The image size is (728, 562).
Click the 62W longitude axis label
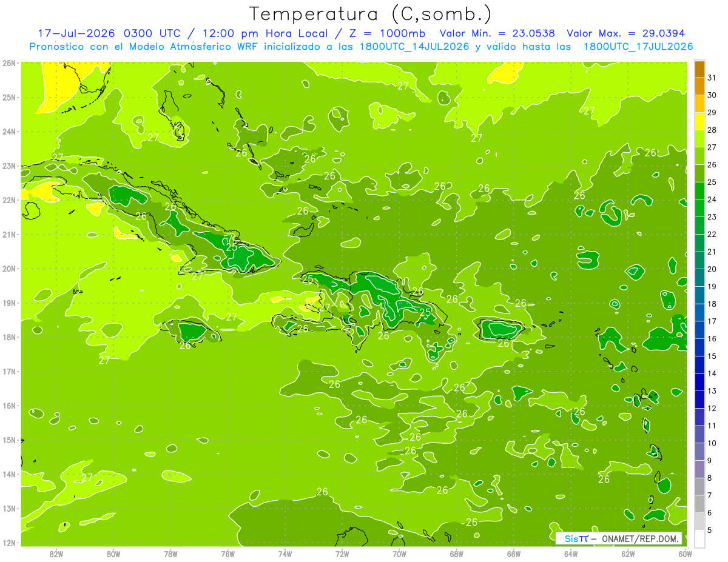coord(628,554)
